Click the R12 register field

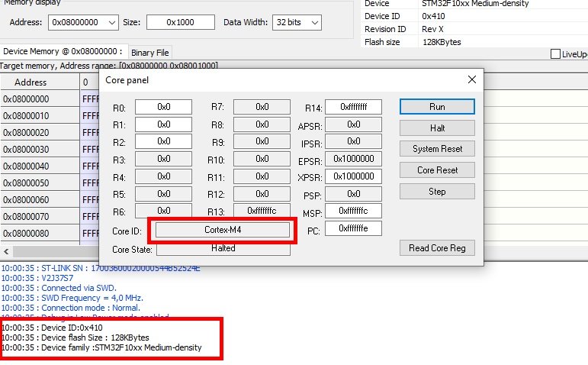[262, 194]
